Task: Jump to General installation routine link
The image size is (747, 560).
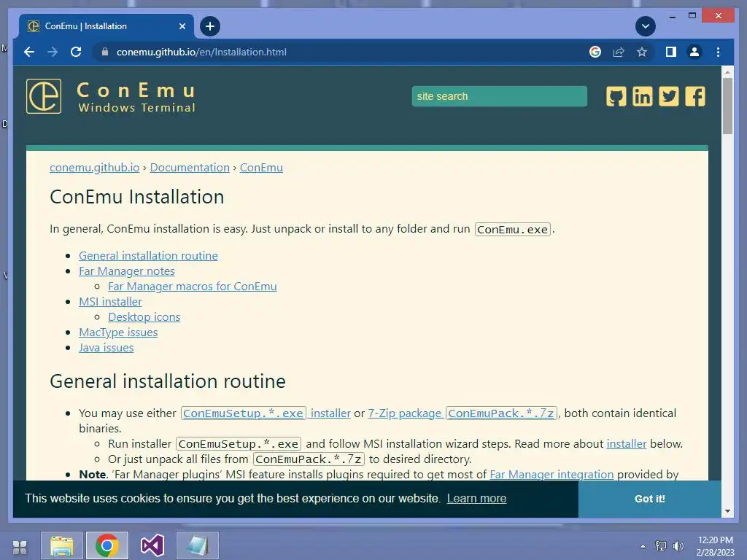Action: coord(148,256)
